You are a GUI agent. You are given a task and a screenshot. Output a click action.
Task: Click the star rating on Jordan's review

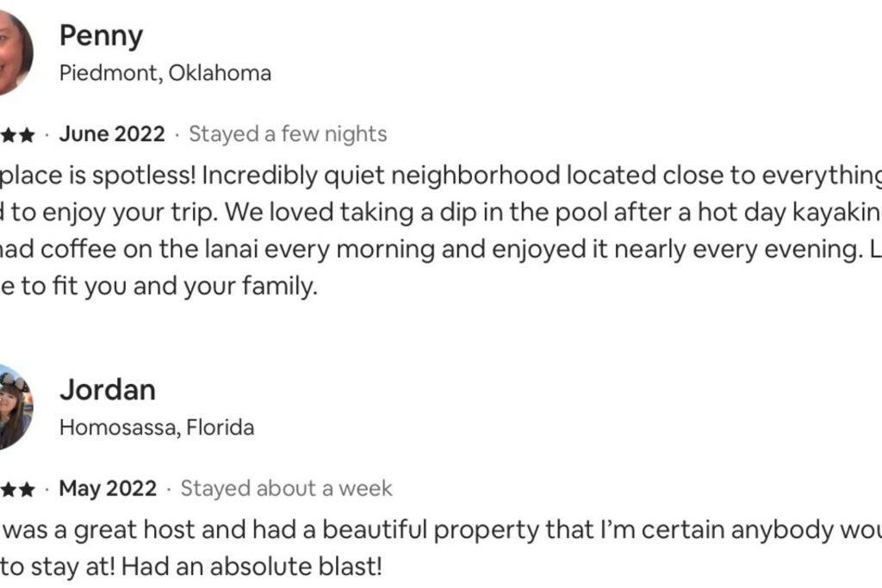pyautogui.click(x=17, y=490)
